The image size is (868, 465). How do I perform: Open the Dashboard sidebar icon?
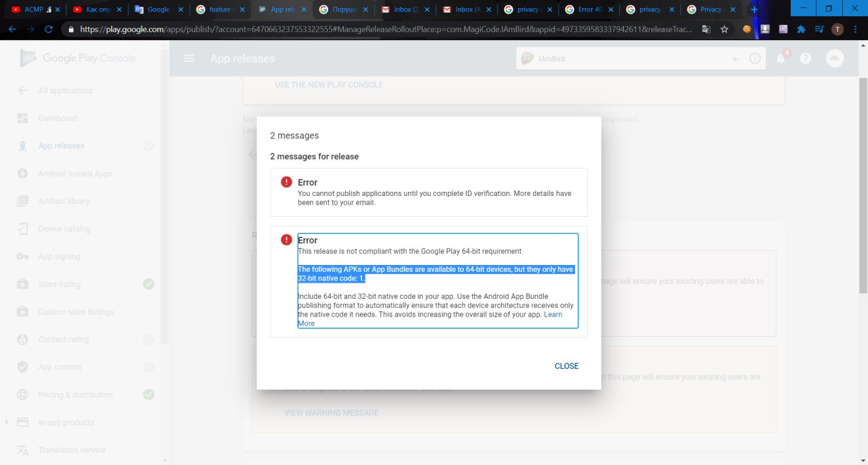coord(22,119)
